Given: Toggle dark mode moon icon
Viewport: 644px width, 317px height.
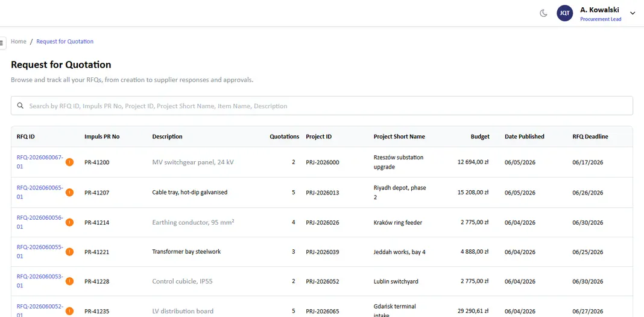Looking at the screenshot, I should [543, 13].
